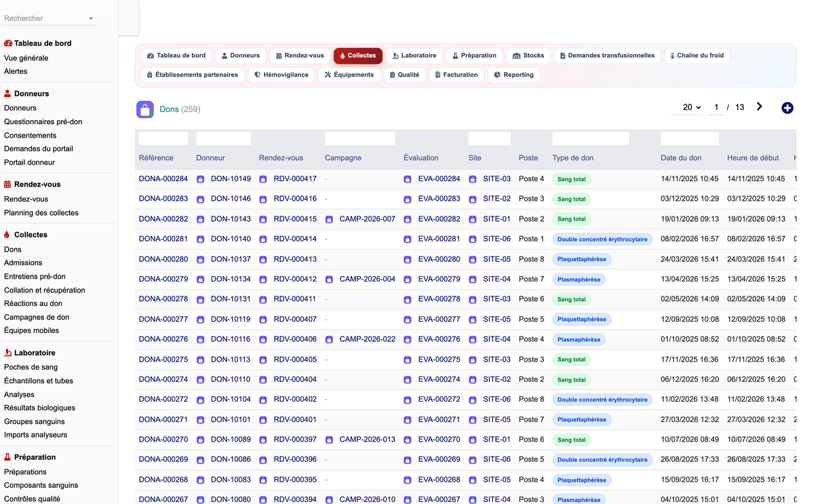Open the Rechercher search dropdown arrow

click(x=91, y=19)
